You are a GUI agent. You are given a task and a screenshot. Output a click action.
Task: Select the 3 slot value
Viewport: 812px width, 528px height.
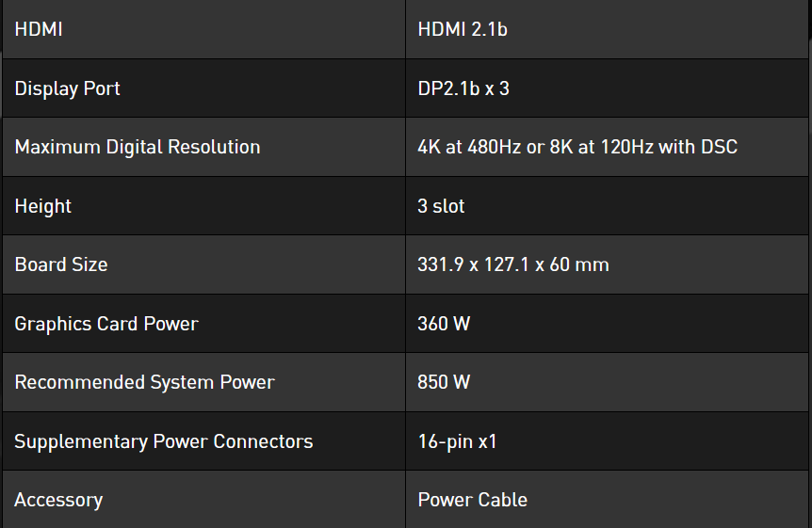[441, 206]
